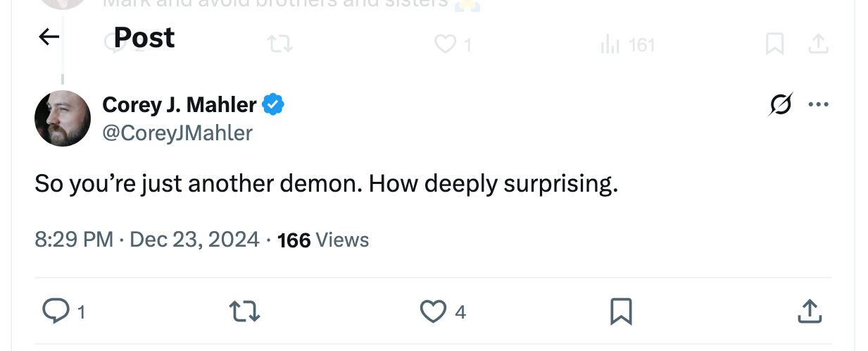Share the post via the upload arrow icon
The width and height of the screenshot is (868, 351).
click(810, 311)
